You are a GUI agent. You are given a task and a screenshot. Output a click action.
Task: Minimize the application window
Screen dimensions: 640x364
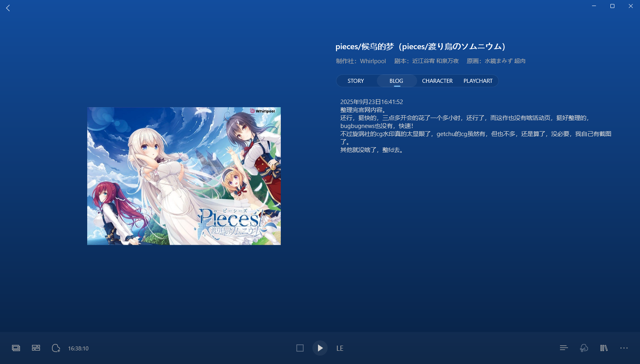pyautogui.click(x=594, y=6)
